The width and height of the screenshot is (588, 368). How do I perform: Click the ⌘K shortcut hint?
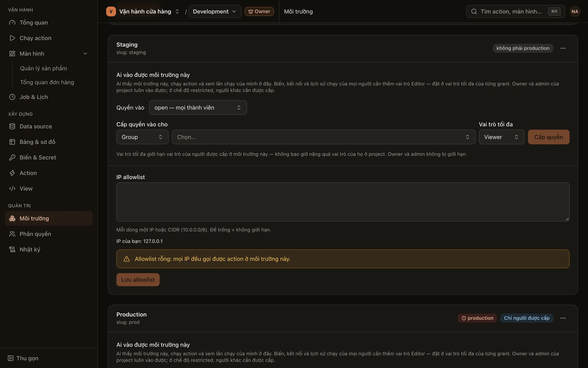click(554, 11)
